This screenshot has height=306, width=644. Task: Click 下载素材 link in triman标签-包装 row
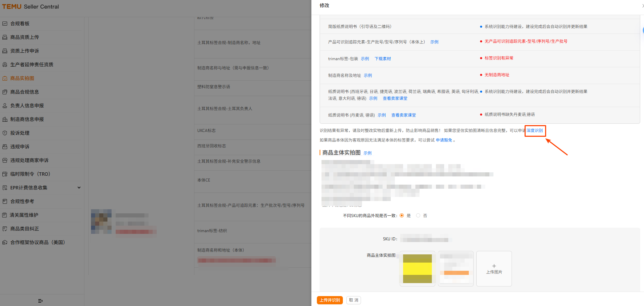point(383,59)
